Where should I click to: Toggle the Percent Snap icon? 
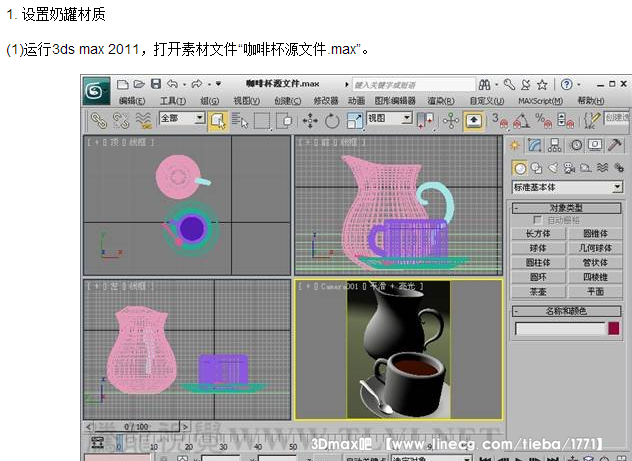pos(543,120)
